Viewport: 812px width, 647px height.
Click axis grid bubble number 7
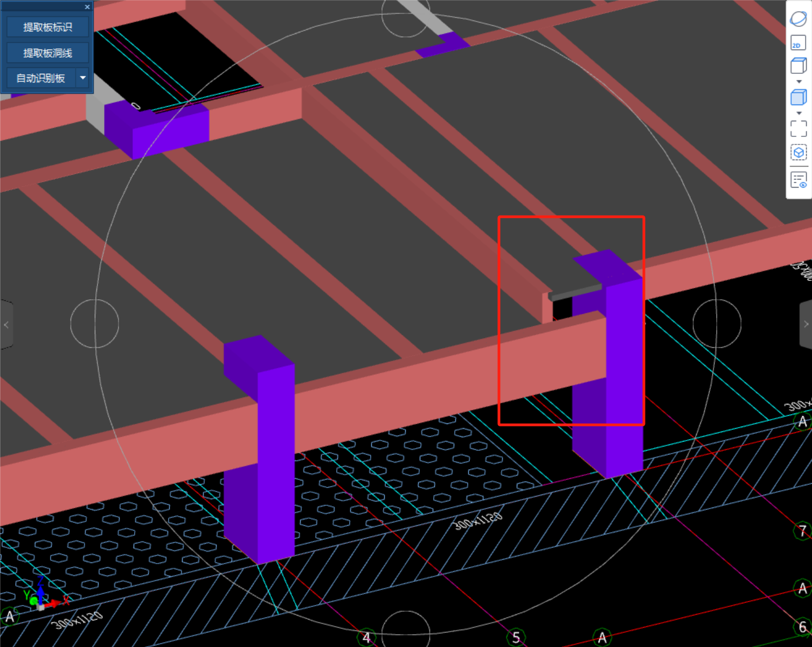(803, 531)
